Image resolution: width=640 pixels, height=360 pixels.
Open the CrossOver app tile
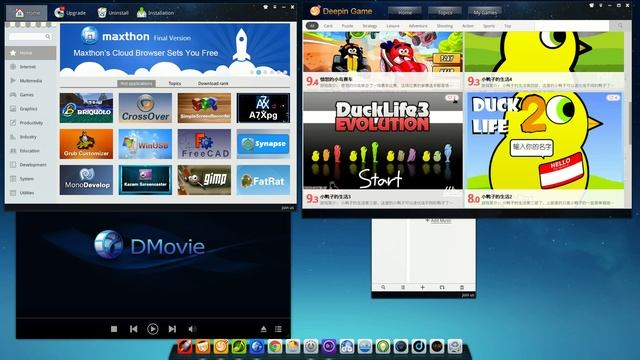click(145, 108)
